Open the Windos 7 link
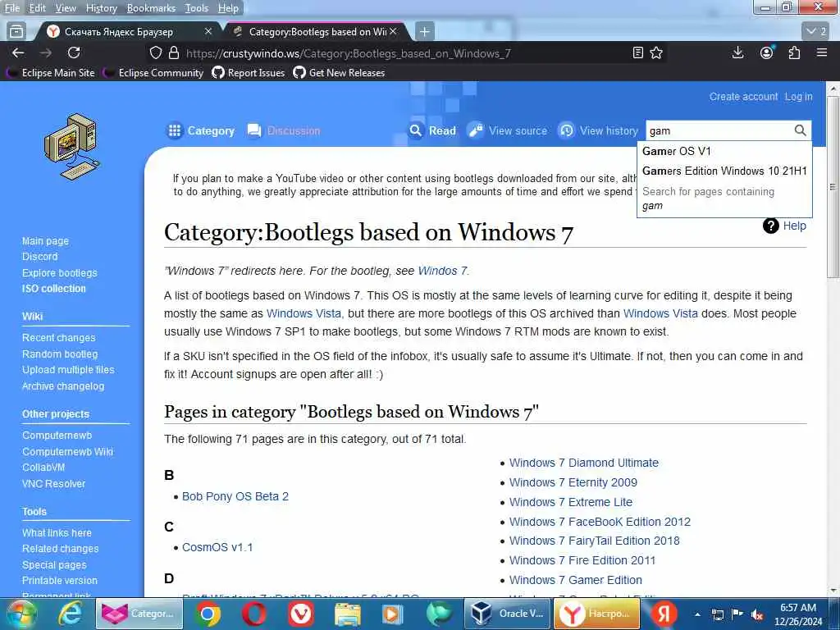The width and height of the screenshot is (840, 630). (442, 271)
